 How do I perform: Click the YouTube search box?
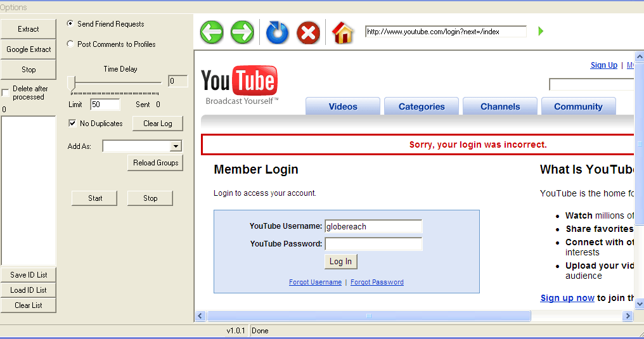click(592, 84)
